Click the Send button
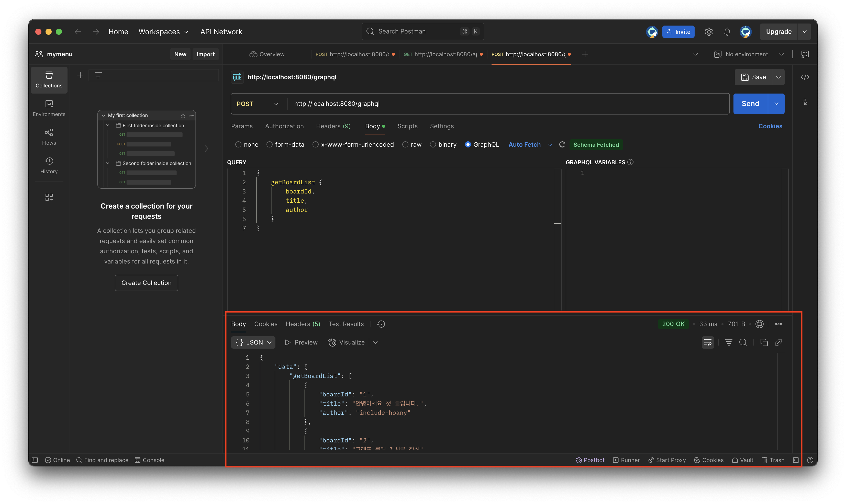This screenshot has height=504, width=846. tap(750, 104)
